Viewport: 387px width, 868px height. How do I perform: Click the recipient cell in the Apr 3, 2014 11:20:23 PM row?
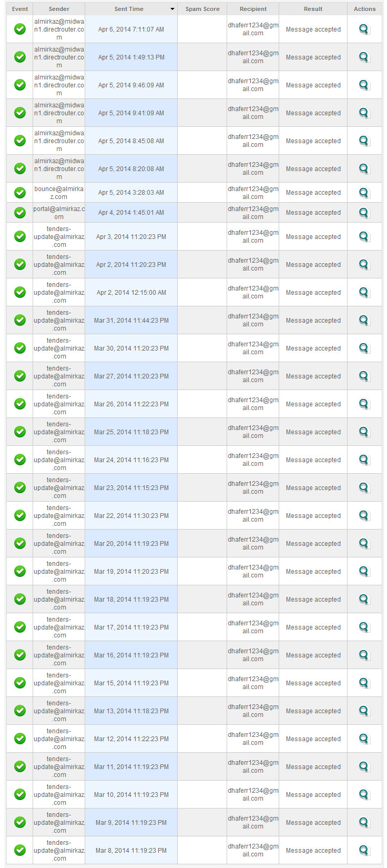pos(253,237)
